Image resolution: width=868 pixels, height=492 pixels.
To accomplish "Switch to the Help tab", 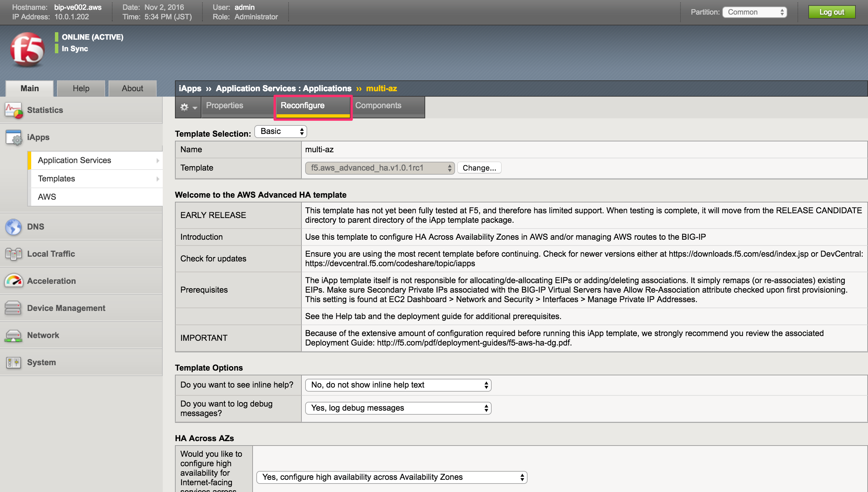I will pos(81,88).
